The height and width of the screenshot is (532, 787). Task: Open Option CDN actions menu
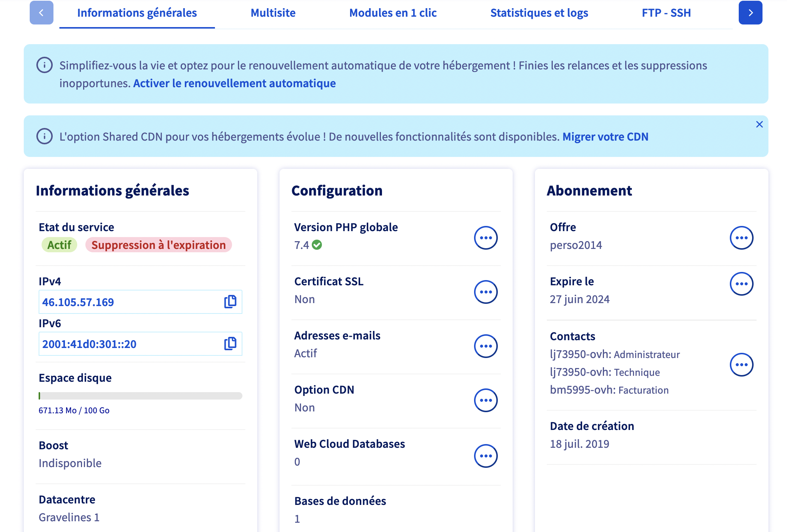(486, 400)
